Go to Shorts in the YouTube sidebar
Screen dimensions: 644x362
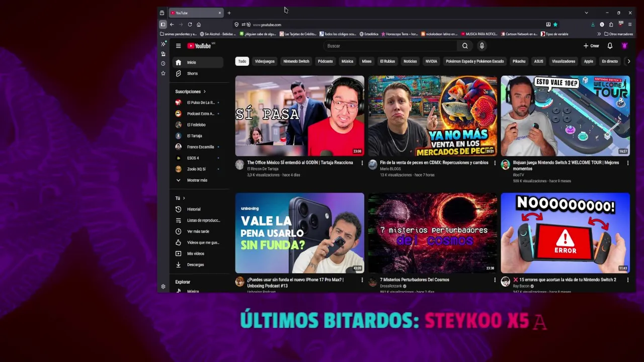point(199,73)
